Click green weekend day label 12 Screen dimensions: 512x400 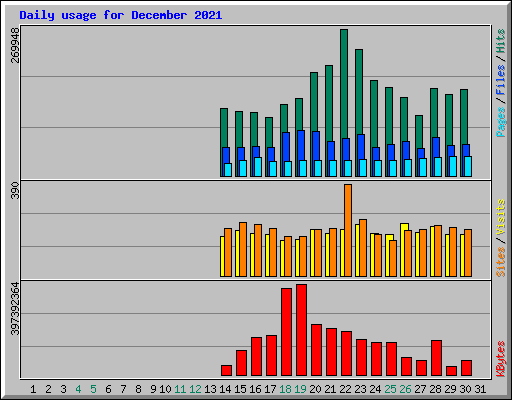click(x=195, y=389)
